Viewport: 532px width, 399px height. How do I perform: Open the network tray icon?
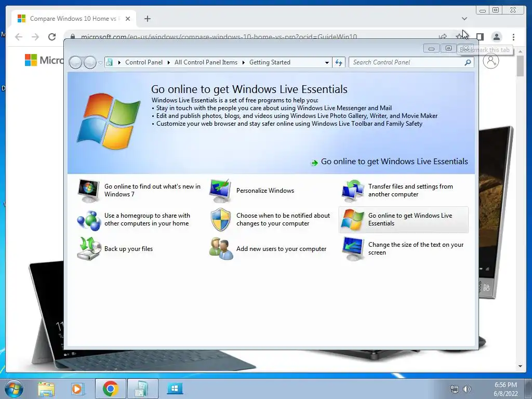point(454,389)
